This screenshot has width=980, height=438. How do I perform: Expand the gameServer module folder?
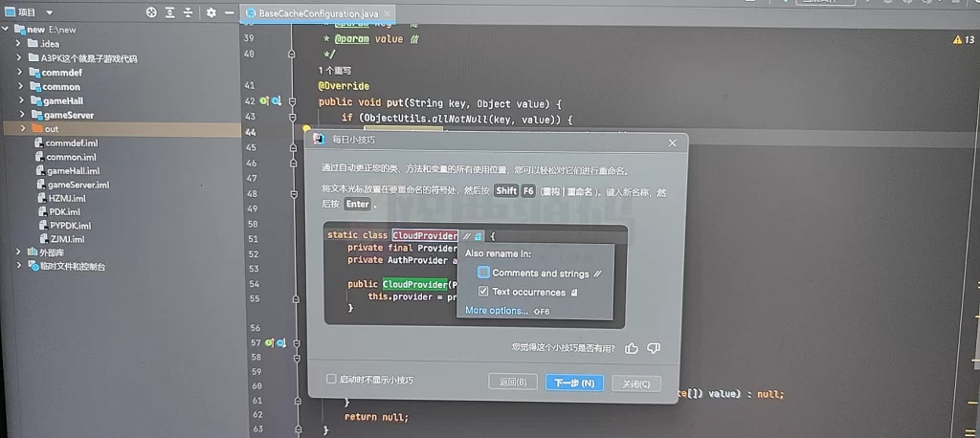20,115
